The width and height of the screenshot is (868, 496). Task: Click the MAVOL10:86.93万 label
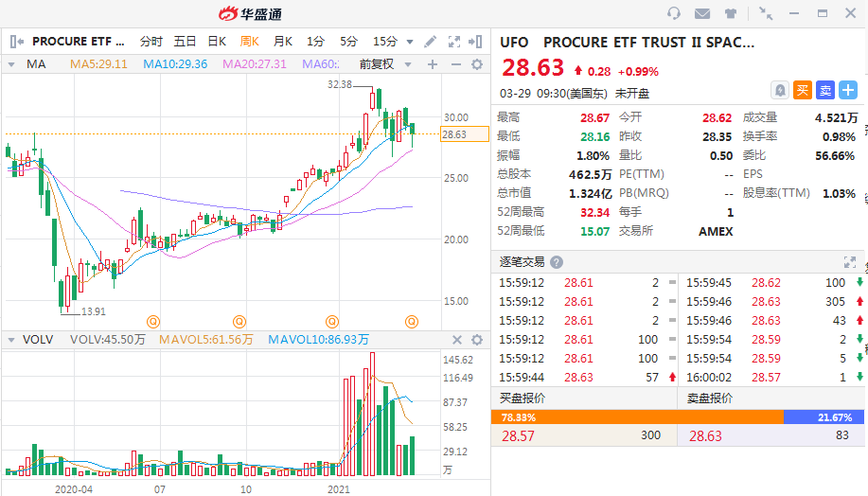coord(318,339)
